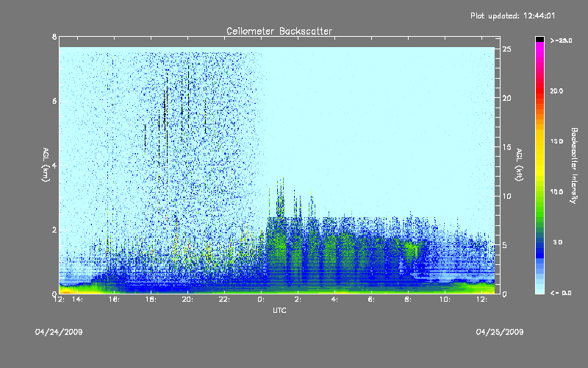
Task: Pick the red band of the colorbar
Action: (x=539, y=90)
